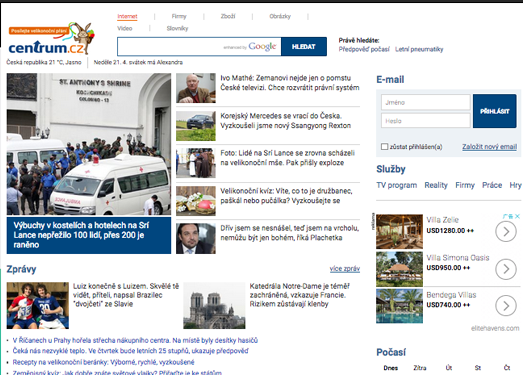Open TV program service link
This screenshot has height=375, width=523.
tap(397, 185)
